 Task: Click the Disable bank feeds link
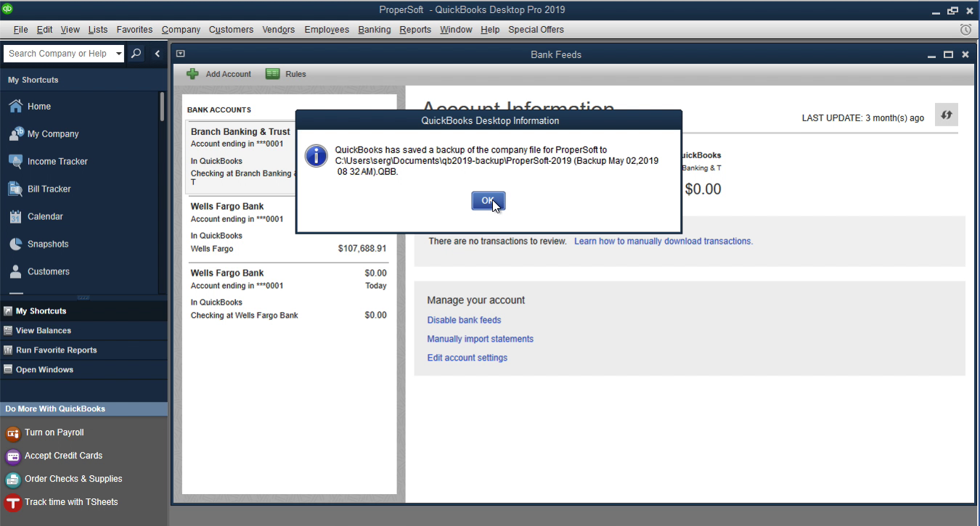click(x=464, y=320)
